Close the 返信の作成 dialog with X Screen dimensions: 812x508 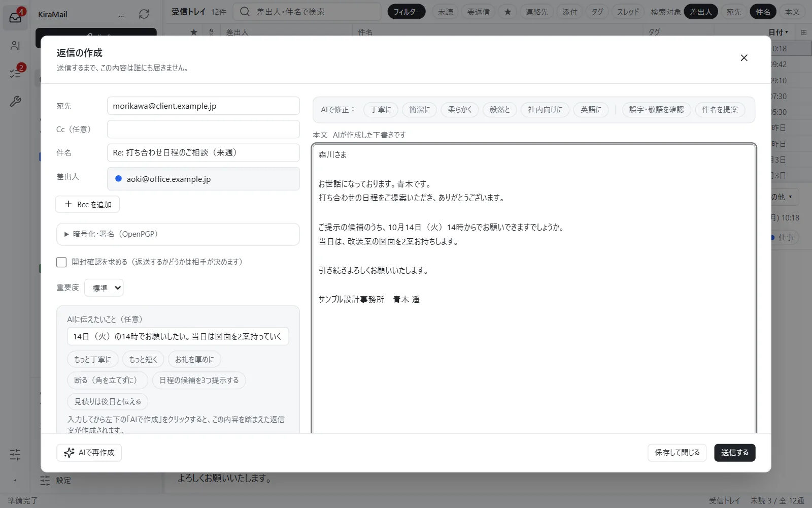744,58
